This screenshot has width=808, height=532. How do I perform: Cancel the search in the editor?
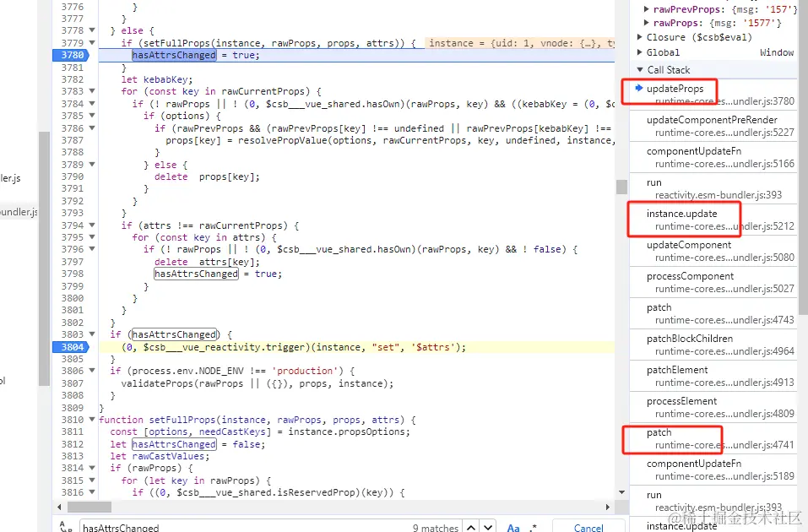(588, 528)
